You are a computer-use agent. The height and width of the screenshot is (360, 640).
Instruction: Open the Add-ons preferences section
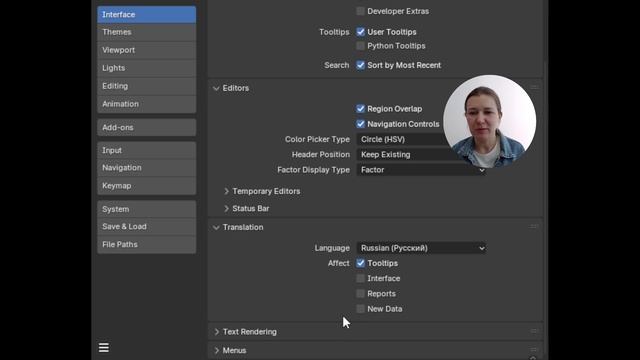tap(147, 128)
